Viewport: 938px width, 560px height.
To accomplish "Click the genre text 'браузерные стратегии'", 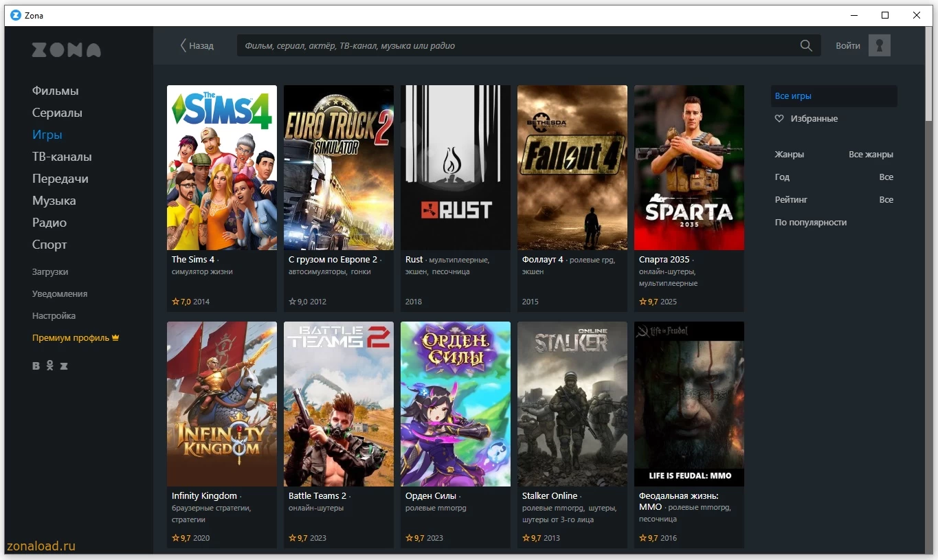I will (x=211, y=508).
